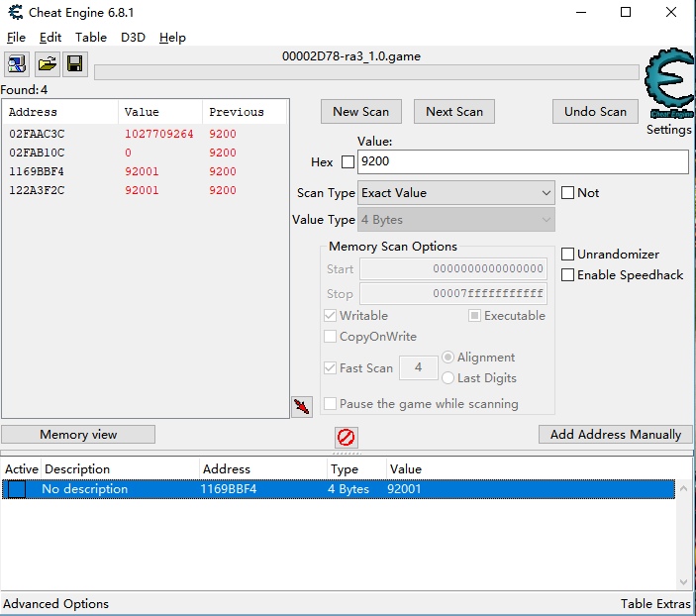Open the Table menu
Viewport: 696px width, 616px height.
coord(91,38)
